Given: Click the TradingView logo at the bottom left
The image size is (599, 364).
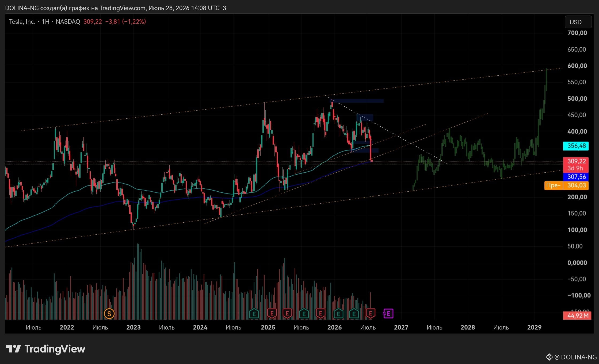Looking at the screenshot, I should [46, 349].
